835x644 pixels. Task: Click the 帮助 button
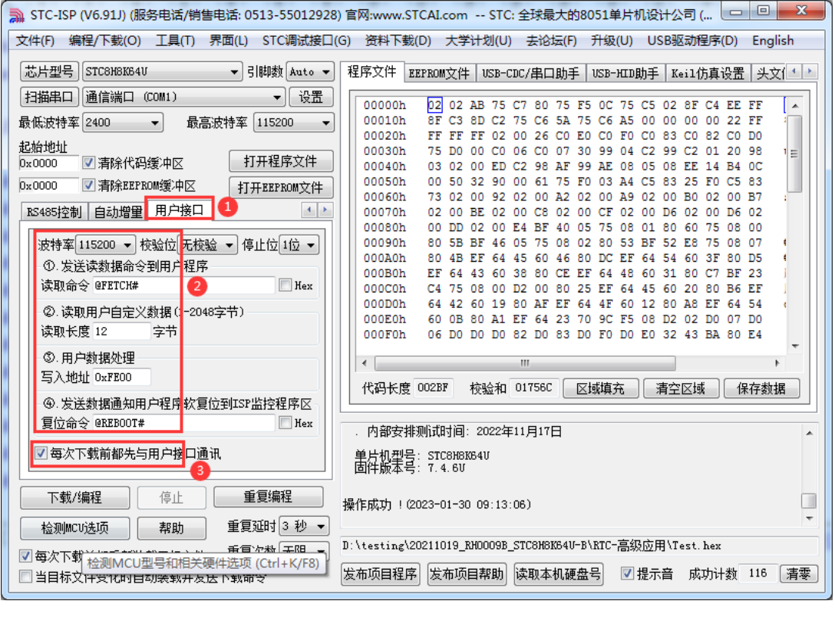click(171, 528)
